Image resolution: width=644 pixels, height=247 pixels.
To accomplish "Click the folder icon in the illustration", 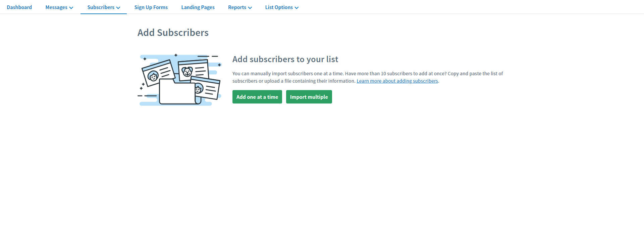I will tap(178, 92).
